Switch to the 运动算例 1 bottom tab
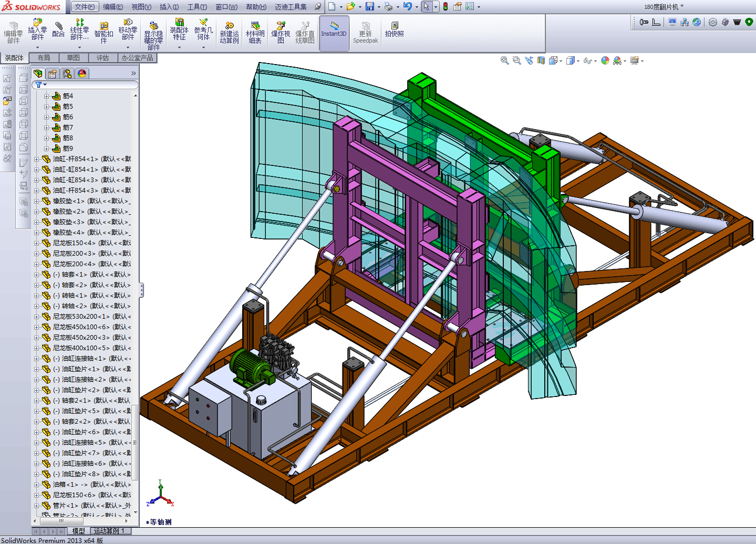This screenshot has height=544, width=756. (110, 531)
